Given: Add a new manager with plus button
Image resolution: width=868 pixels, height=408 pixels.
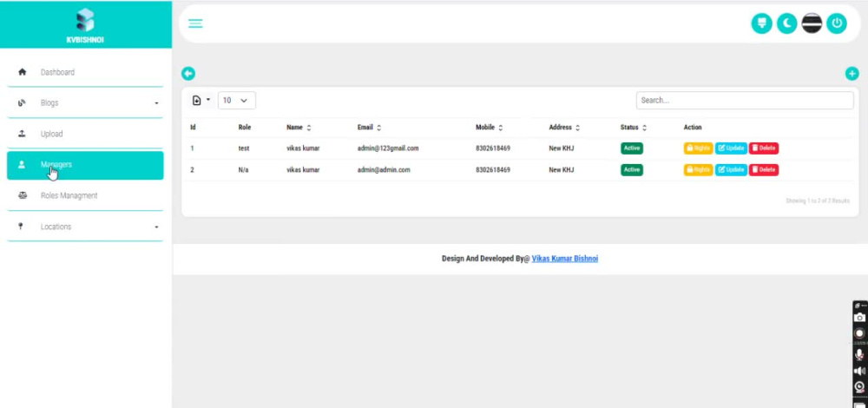Looking at the screenshot, I should pos(852,74).
